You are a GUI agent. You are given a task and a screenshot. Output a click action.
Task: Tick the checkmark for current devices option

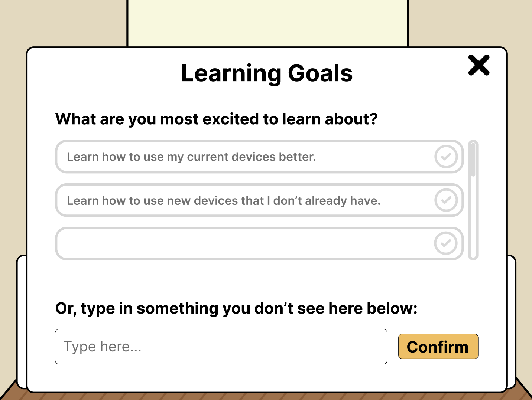pos(446,157)
